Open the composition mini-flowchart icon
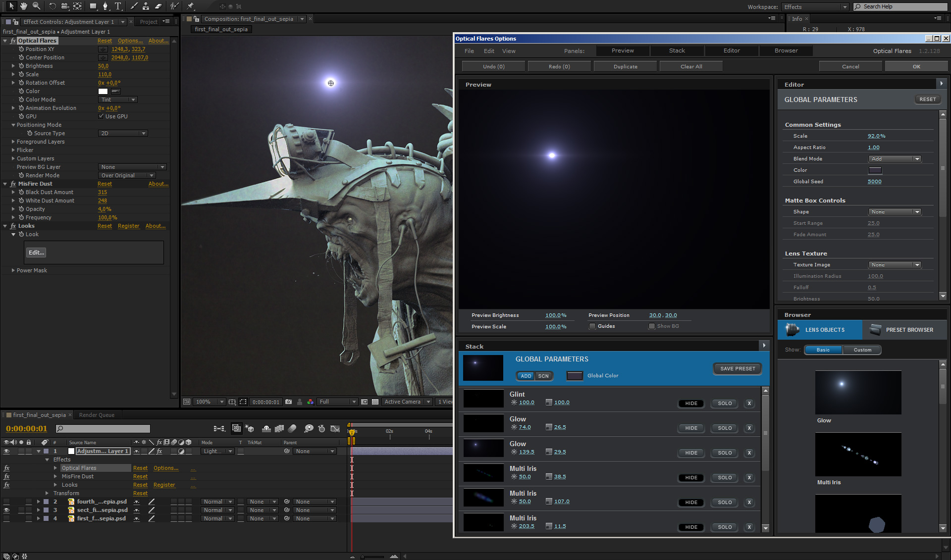This screenshot has width=951, height=560. coord(219,428)
